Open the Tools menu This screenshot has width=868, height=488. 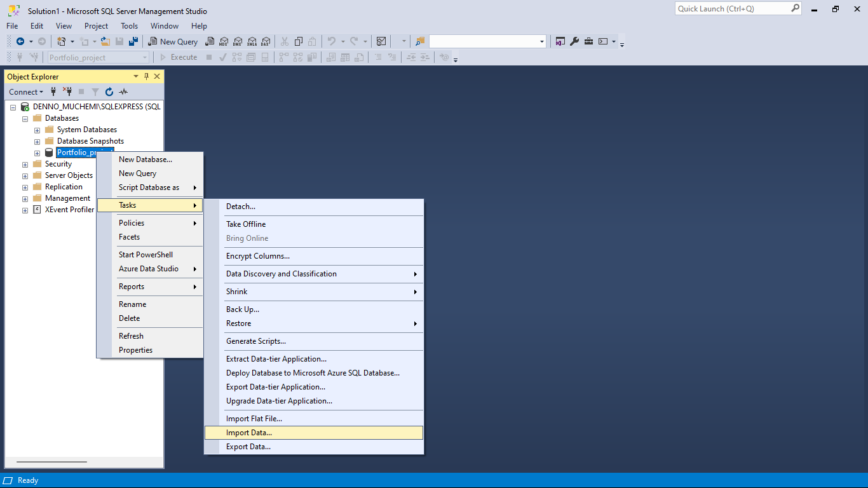coord(129,26)
